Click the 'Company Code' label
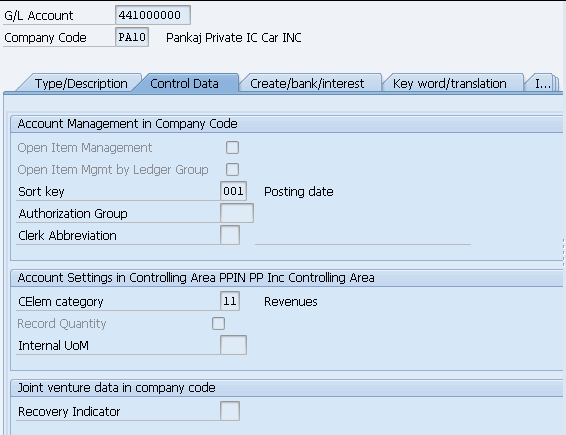566x435 pixels. (45, 38)
